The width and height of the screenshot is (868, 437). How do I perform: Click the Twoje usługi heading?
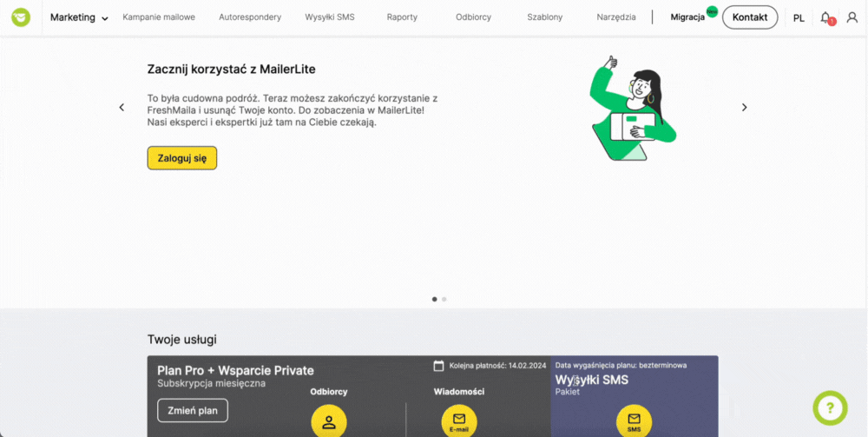tap(182, 339)
